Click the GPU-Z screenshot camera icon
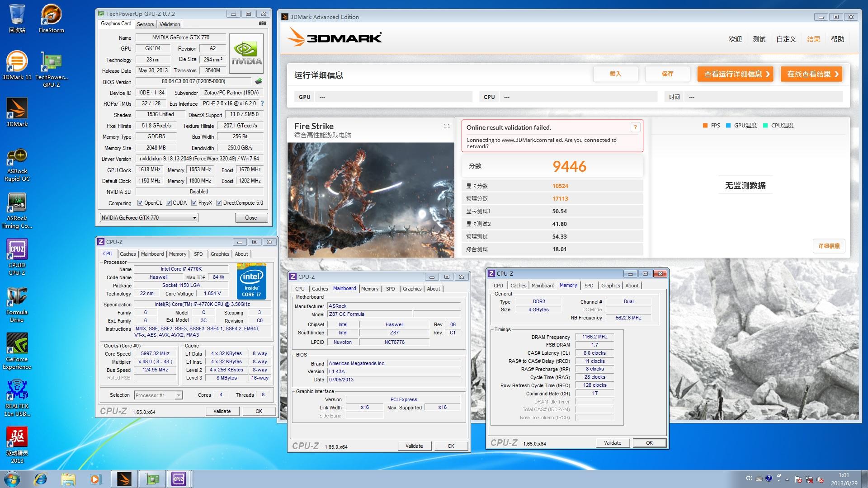This screenshot has height=488, width=868. 262,23
